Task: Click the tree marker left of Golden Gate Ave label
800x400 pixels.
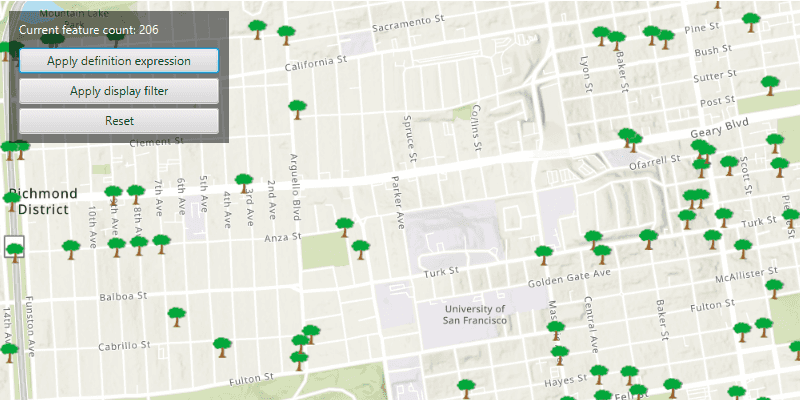Action: (543, 254)
